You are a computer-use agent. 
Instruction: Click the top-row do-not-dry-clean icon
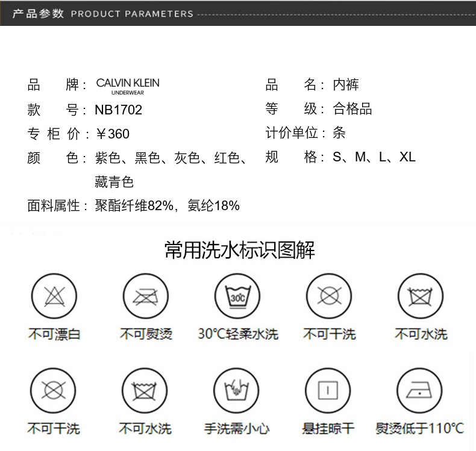click(x=328, y=296)
